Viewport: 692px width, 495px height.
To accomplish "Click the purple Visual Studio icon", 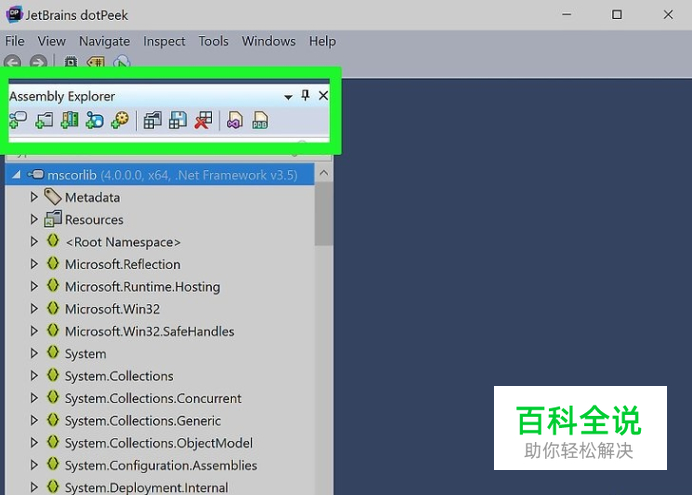I will tap(235, 120).
